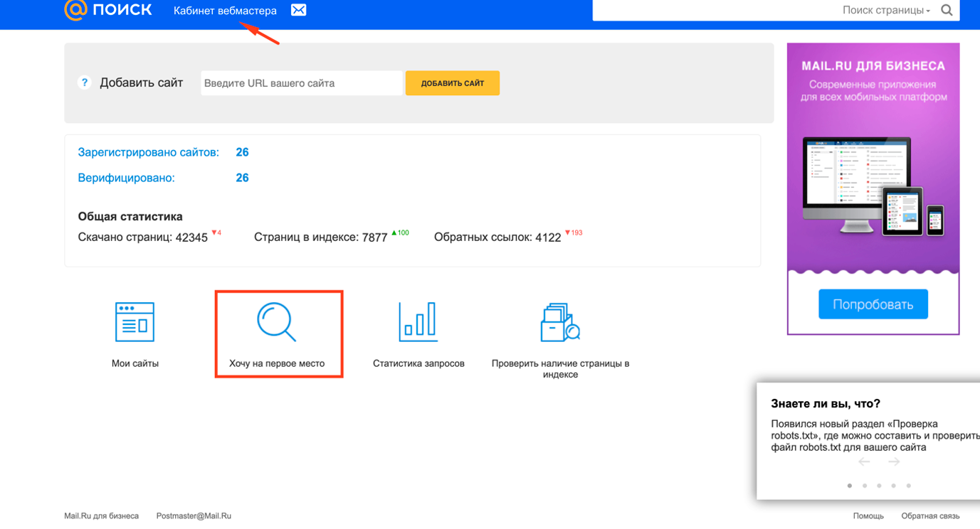
Task: Open the Статистика запросов chart icon
Action: click(418, 321)
